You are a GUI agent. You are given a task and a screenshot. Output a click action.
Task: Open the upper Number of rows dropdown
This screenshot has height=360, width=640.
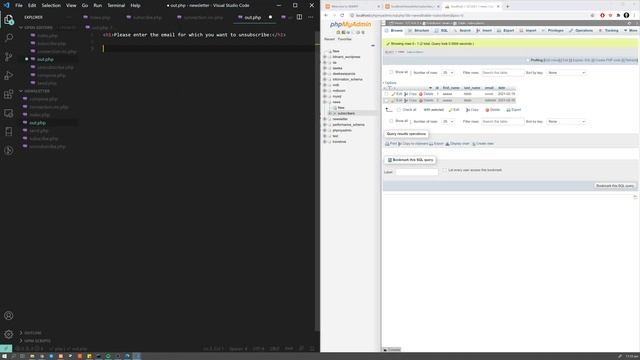(x=448, y=73)
